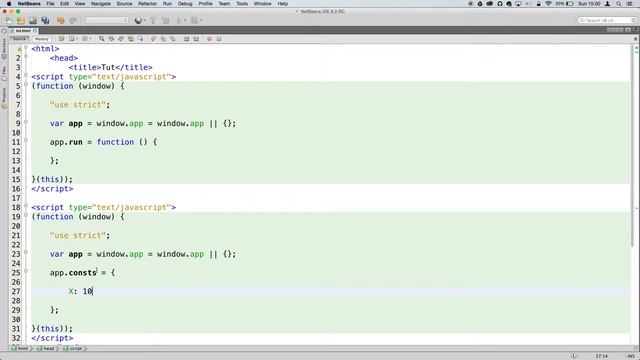The height and width of the screenshot is (360, 640).
Task: Open the Source menu
Action: click(x=124, y=4)
